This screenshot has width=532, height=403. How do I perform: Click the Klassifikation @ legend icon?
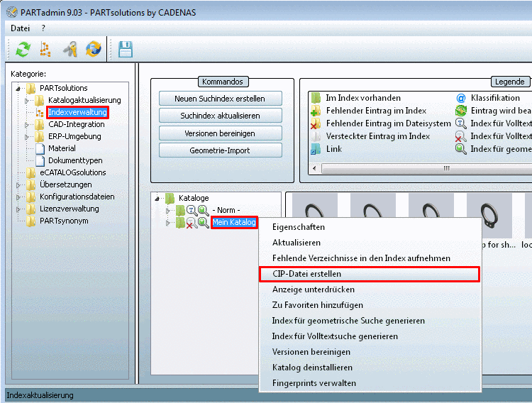pos(461,98)
